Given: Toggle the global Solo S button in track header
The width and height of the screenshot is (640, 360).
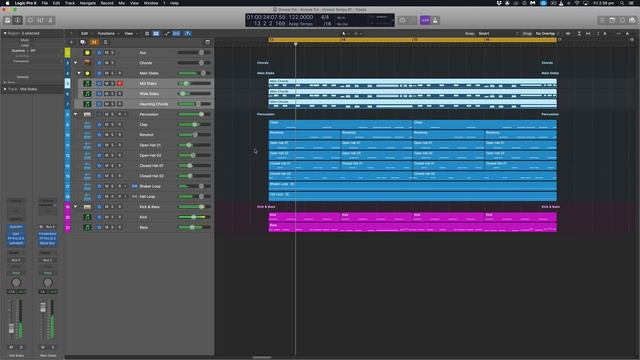Looking at the screenshot, I should tap(105, 42).
